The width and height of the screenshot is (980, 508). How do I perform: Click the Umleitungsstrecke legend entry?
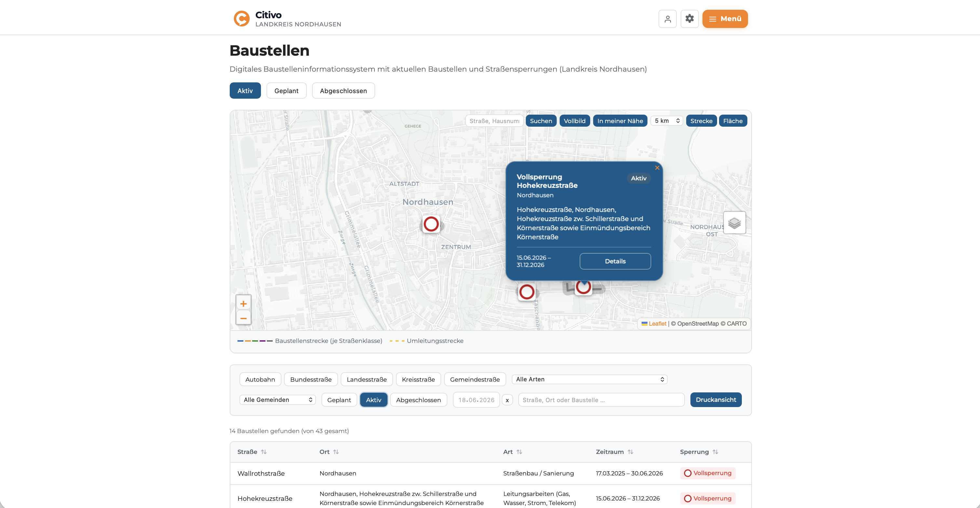pos(427,341)
